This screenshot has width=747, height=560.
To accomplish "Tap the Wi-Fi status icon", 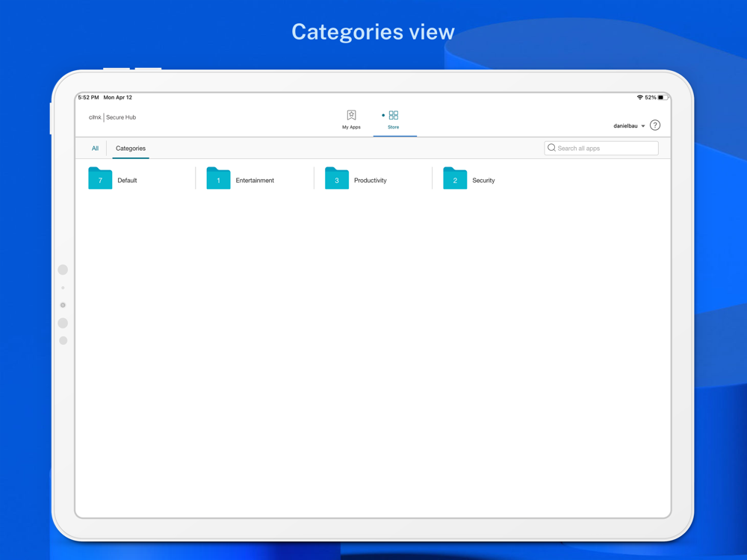I will pyautogui.click(x=640, y=97).
